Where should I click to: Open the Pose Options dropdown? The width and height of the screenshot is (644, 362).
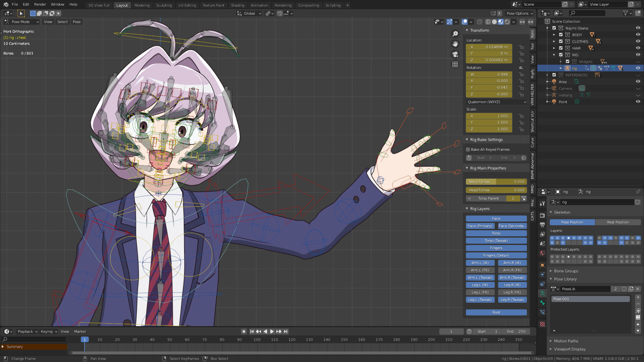520,13
